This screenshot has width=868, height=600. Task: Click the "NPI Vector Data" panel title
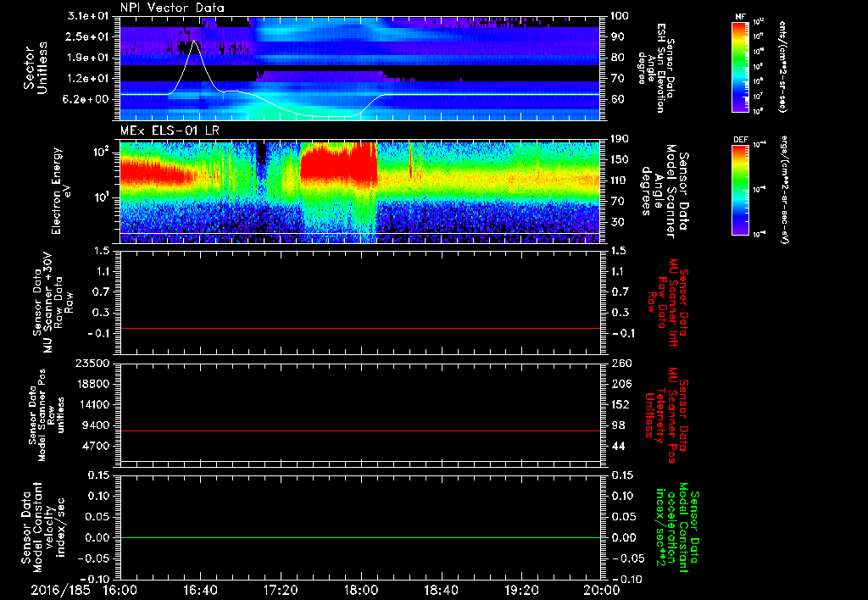[x=173, y=8]
